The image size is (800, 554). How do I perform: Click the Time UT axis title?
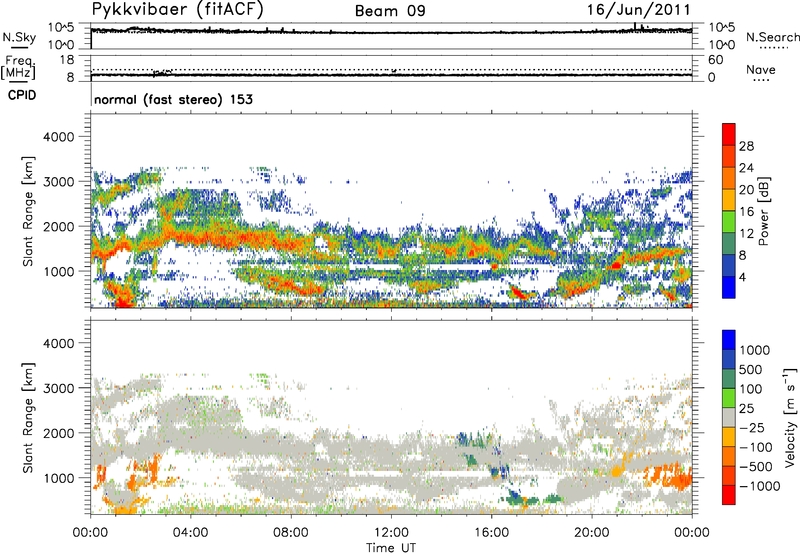[x=391, y=548]
